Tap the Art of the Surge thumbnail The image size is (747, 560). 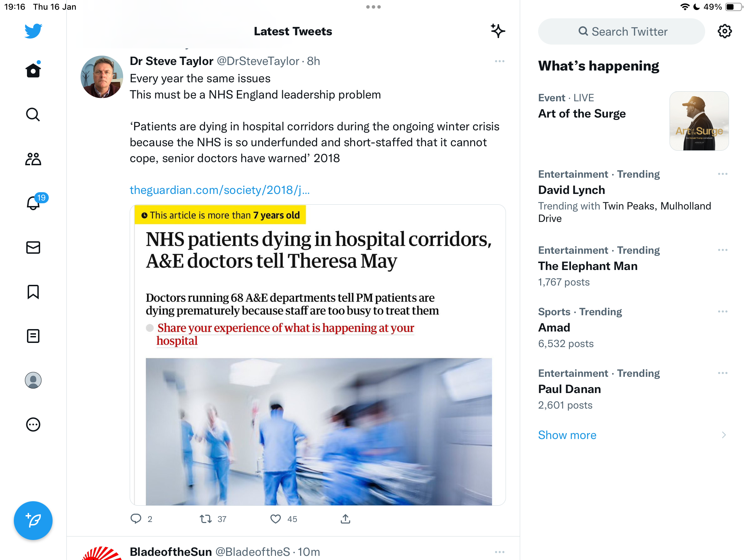(699, 121)
